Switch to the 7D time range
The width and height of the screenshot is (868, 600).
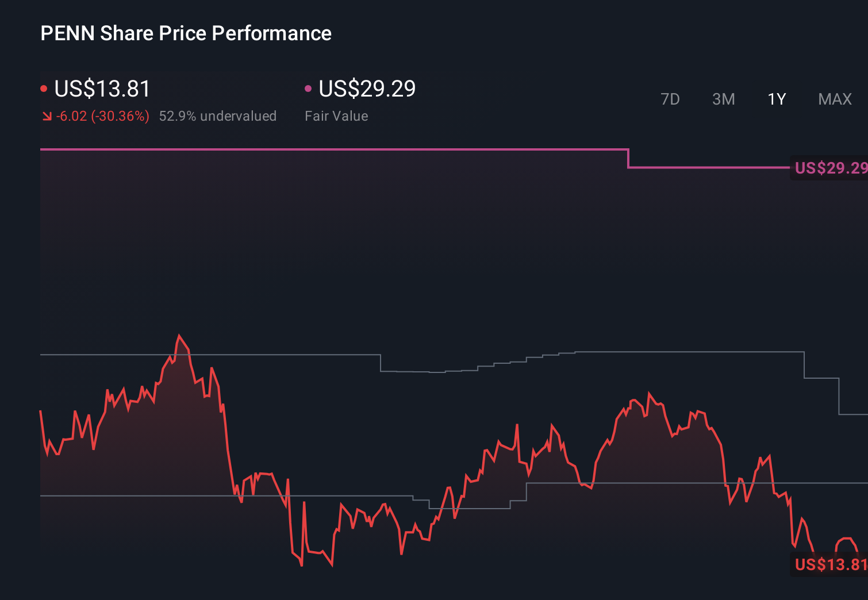pyautogui.click(x=671, y=99)
